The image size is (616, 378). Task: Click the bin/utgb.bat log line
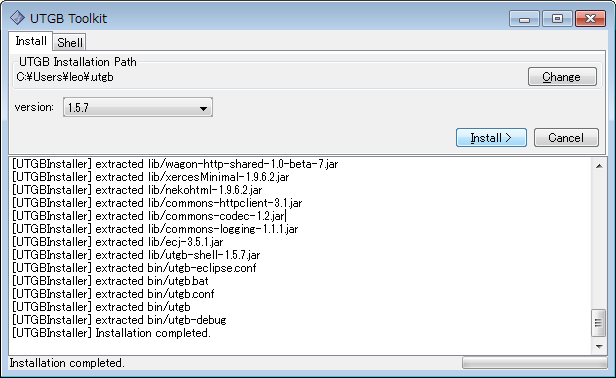110,281
